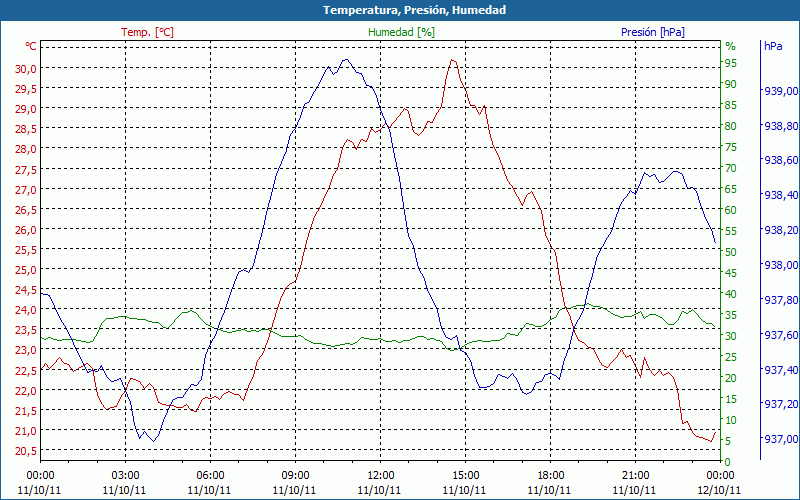800x500 pixels.
Task: Click the 938,80 pressure axis value
Action: click(x=781, y=126)
